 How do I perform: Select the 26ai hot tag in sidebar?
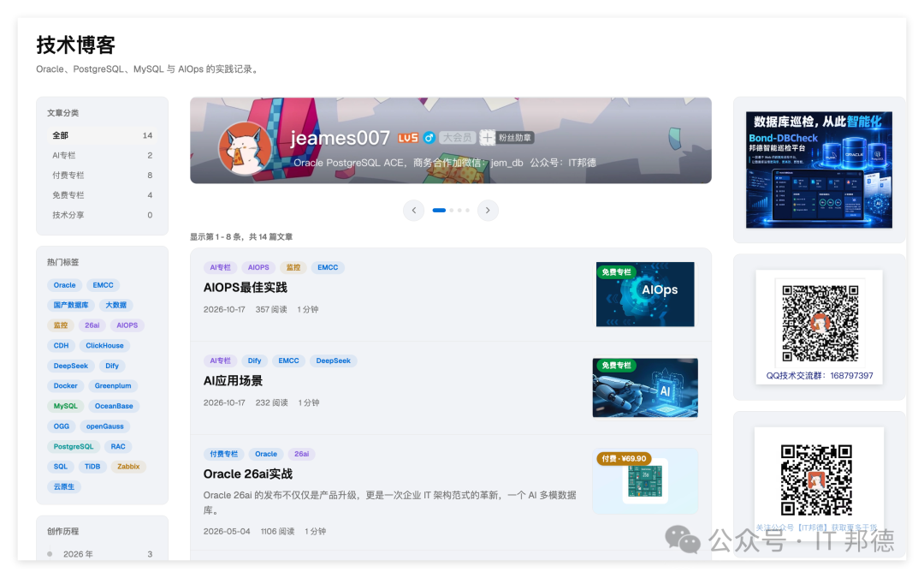(x=92, y=325)
